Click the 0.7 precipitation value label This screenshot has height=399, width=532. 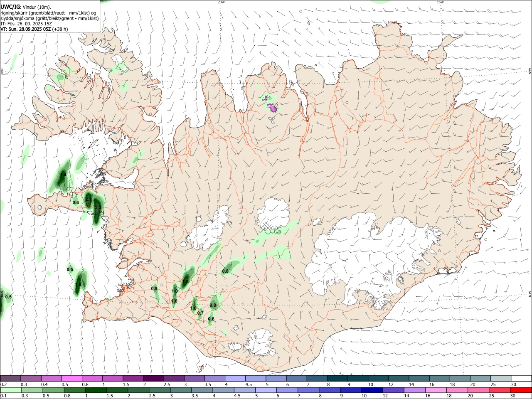(200, 313)
